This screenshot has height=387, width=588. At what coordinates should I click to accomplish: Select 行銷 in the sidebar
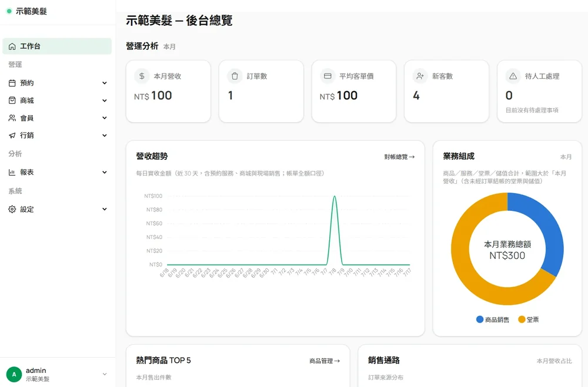tap(57, 135)
